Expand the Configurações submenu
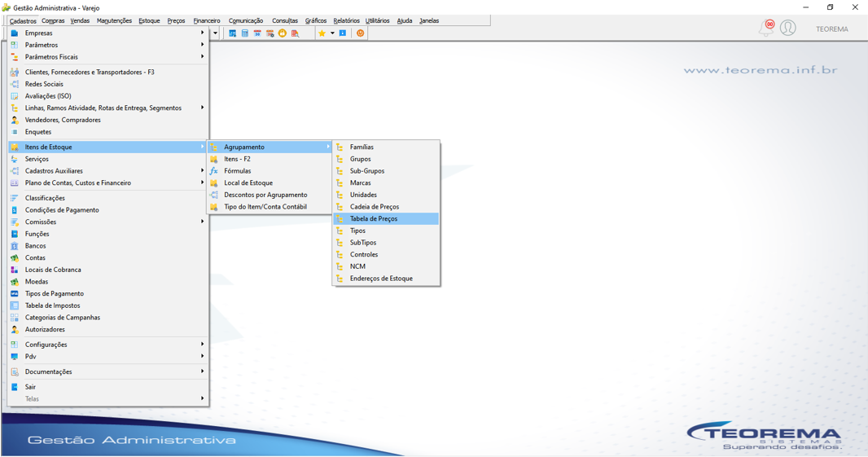Viewport: 868px width, 457px height. click(x=108, y=345)
